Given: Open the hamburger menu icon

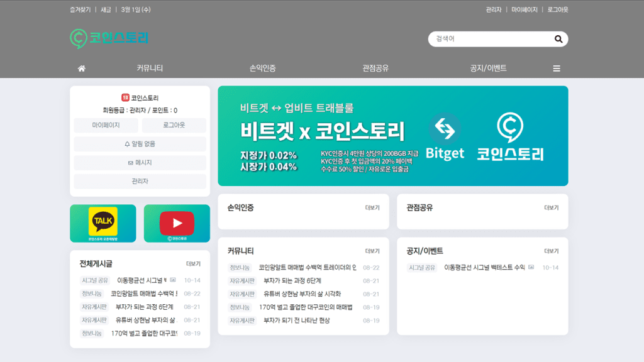Looking at the screenshot, I should (x=557, y=69).
